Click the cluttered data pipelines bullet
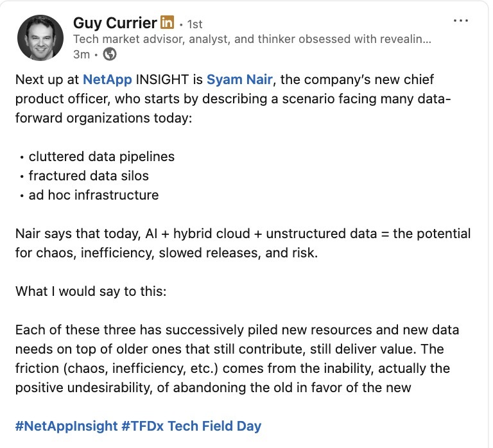Viewport: 493px width, 448px height. 101,157
